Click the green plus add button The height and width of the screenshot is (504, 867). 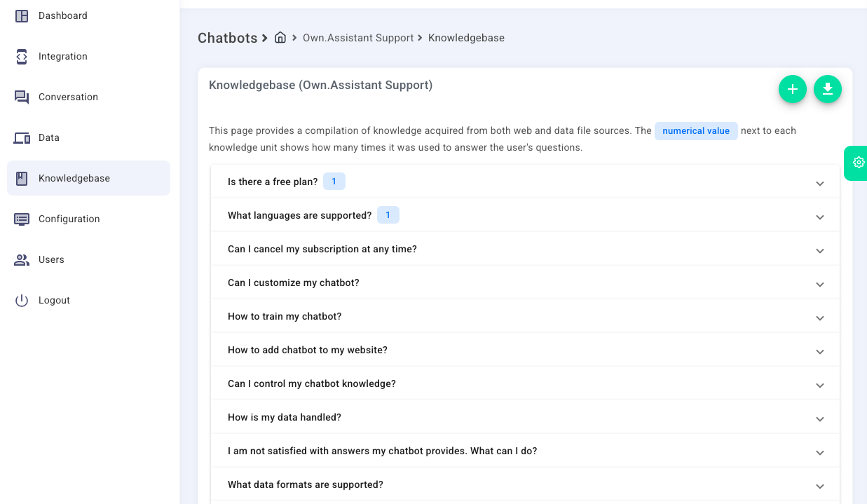click(x=793, y=89)
